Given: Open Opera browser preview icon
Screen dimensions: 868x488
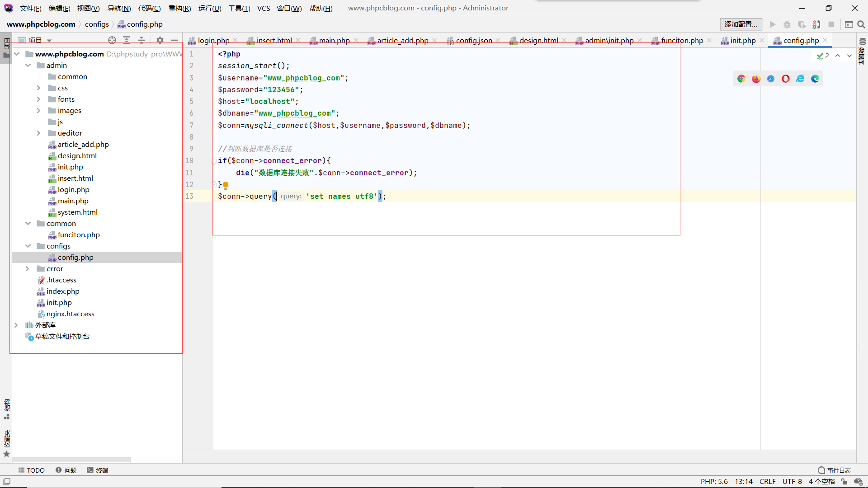Looking at the screenshot, I should 786,79.
